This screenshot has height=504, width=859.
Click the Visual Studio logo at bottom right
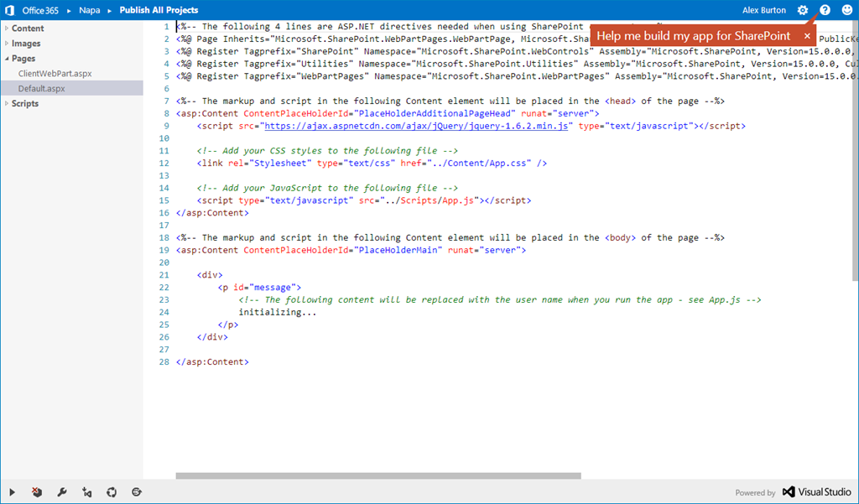point(817,492)
